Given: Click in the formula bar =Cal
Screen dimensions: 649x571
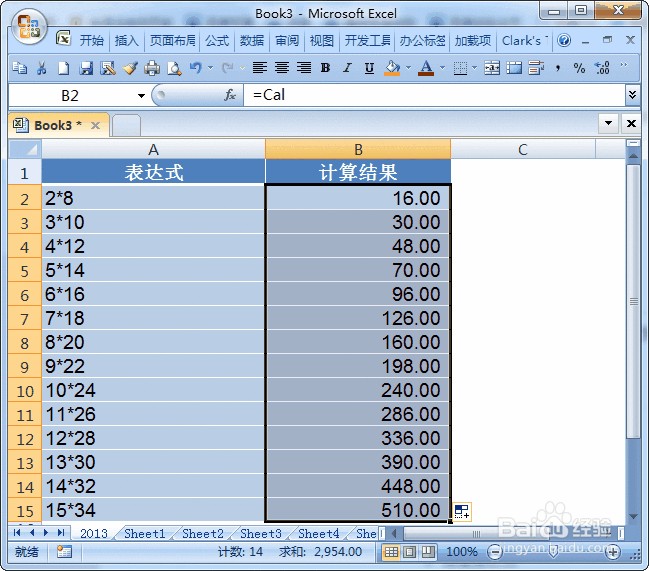Looking at the screenshot, I should click(435, 95).
